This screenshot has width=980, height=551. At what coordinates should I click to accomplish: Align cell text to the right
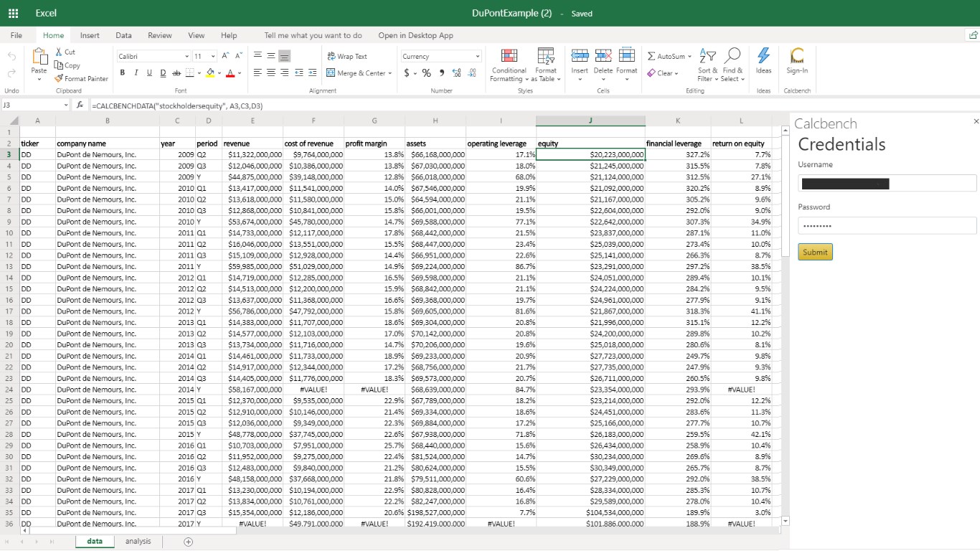tap(285, 73)
